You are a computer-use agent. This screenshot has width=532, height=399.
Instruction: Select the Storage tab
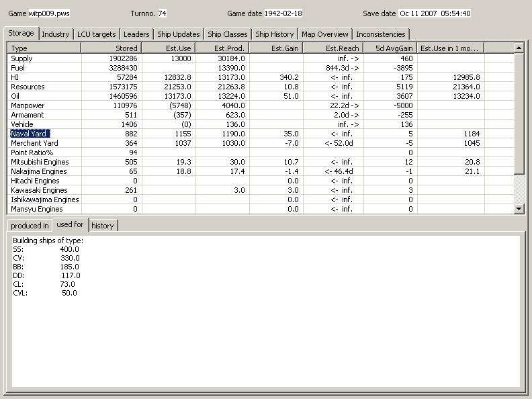pos(21,34)
